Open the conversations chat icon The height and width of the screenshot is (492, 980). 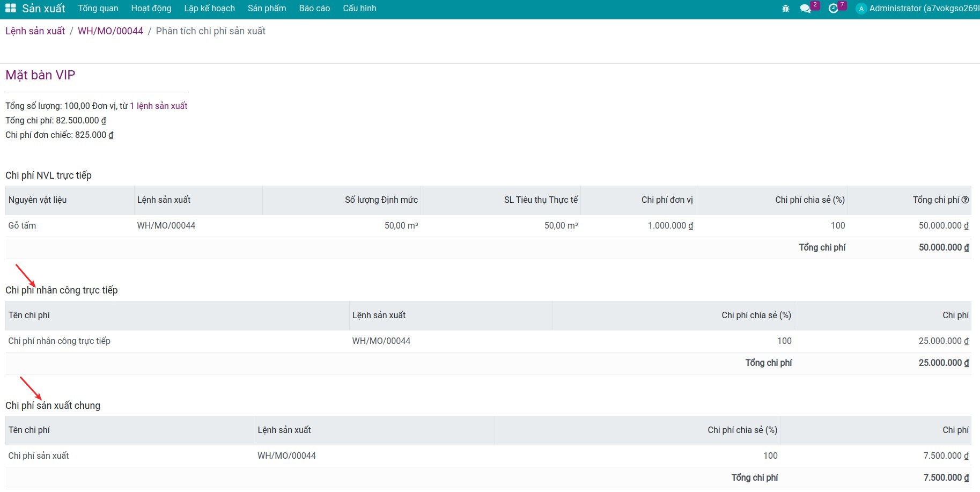click(805, 9)
